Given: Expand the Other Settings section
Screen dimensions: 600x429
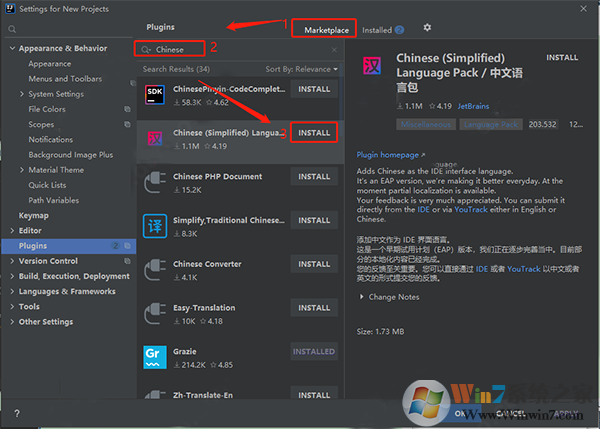Looking at the screenshot, I should 12,322.
